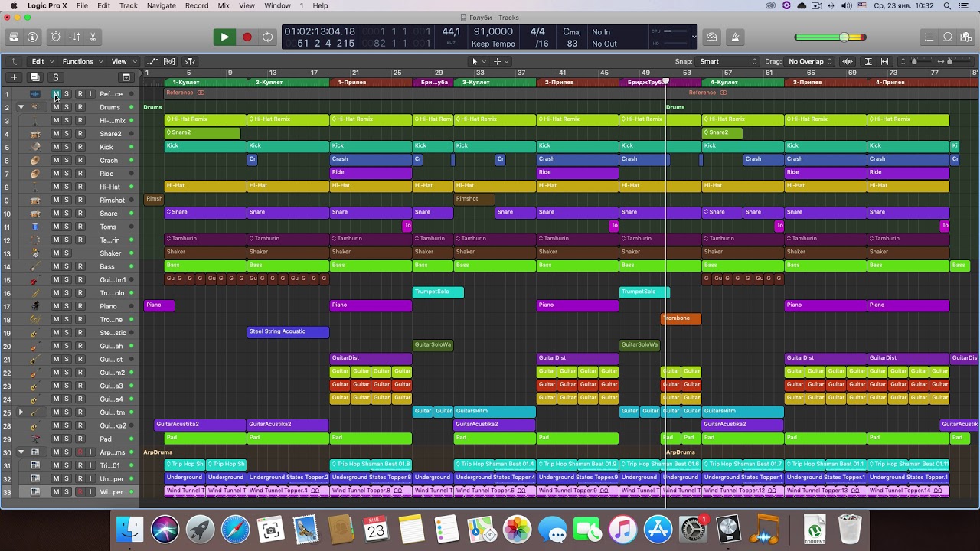980x551 pixels.
Task: Open the Navigate menu in the menu bar
Action: pyautogui.click(x=161, y=5)
